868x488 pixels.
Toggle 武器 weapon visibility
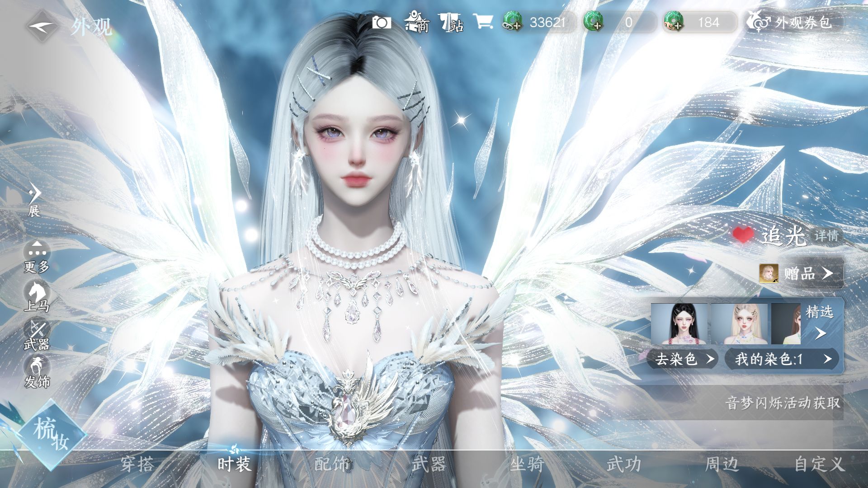37,335
